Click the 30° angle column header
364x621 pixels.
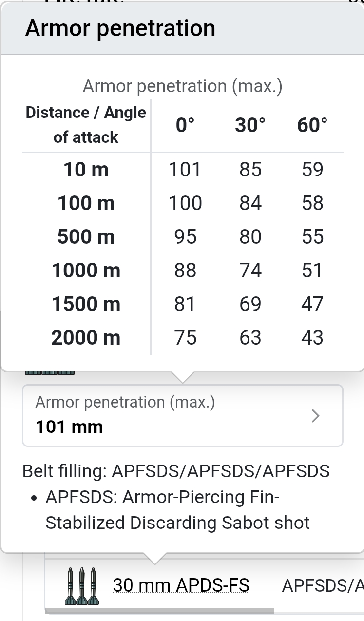tap(250, 125)
